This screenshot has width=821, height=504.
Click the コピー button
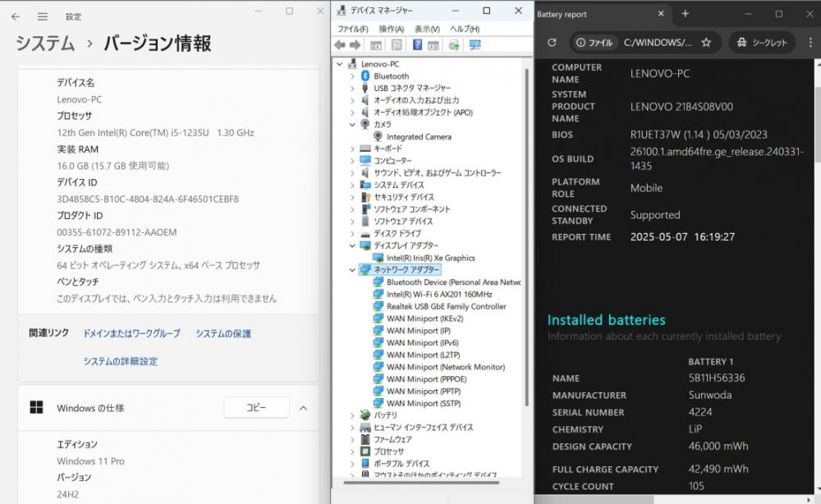256,408
